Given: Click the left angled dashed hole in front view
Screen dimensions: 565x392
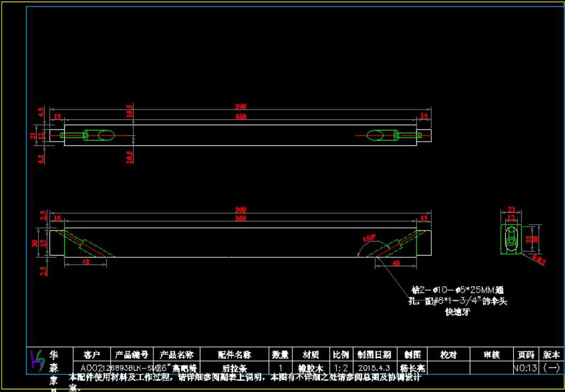Looking at the screenshot, I should (87, 245).
